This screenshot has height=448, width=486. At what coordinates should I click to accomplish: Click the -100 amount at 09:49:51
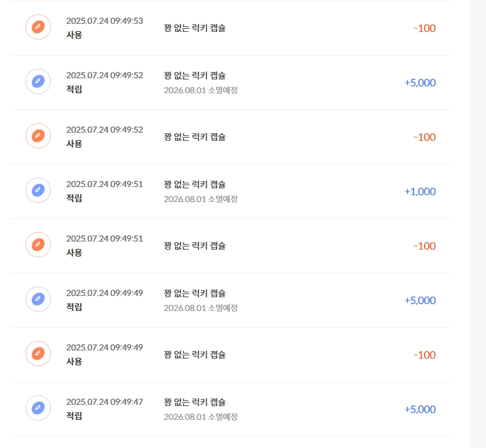[x=425, y=246]
